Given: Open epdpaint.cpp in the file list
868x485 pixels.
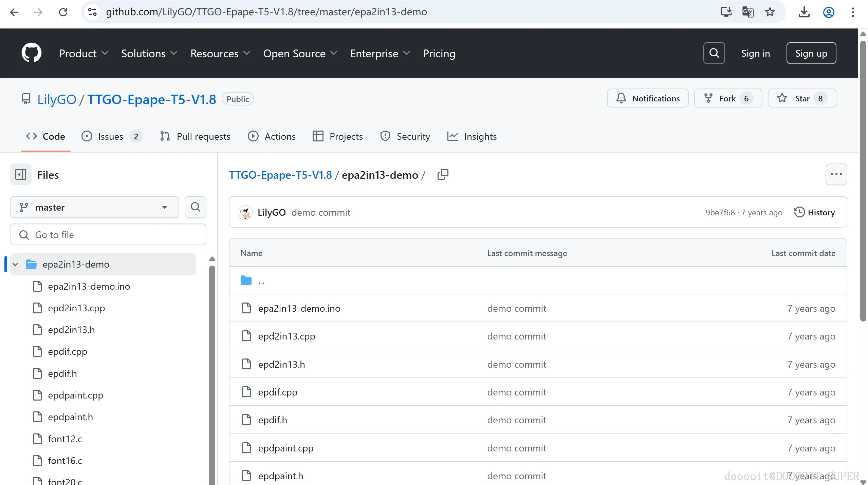Looking at the screenshot, I should point(285,448).
